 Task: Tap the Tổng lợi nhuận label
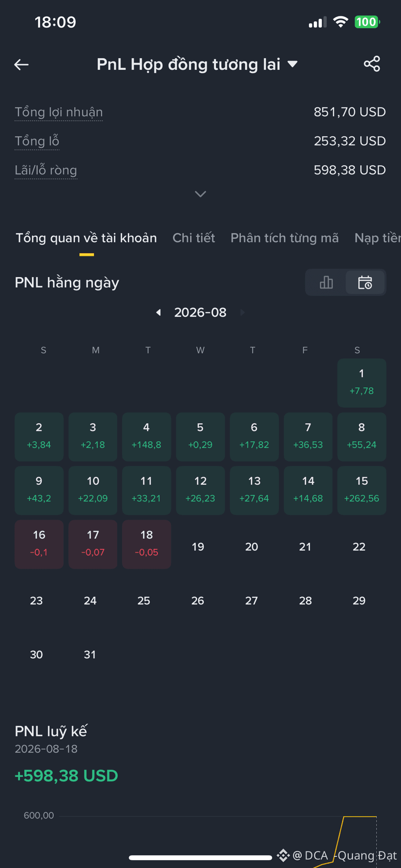point(59,112)
